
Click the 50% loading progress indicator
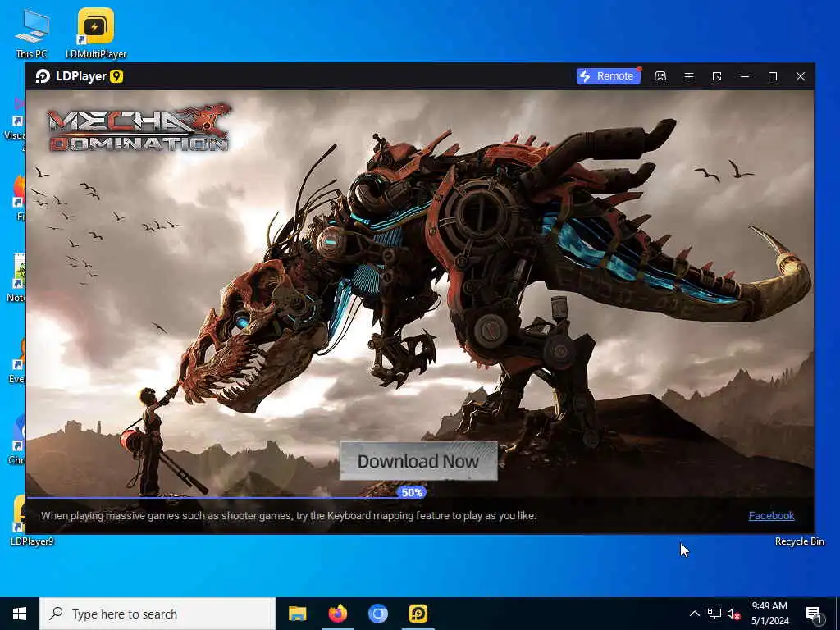click(x=412, y=492)
